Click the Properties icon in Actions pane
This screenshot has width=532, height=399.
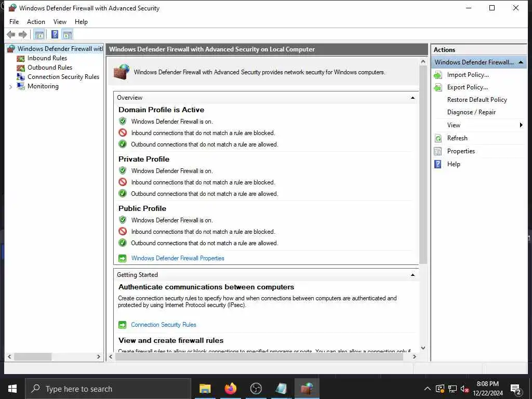pos(438,151)
